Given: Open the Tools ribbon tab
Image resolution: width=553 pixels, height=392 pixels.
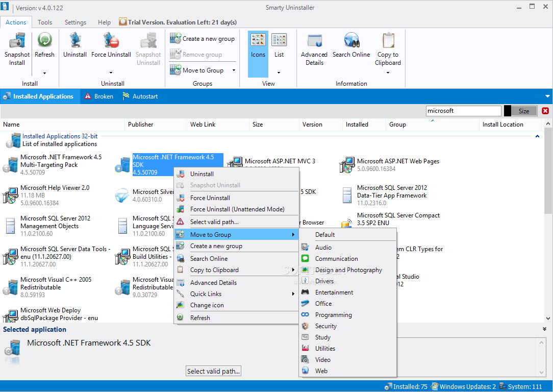Looking at the screenshot, I should [45, 22].
